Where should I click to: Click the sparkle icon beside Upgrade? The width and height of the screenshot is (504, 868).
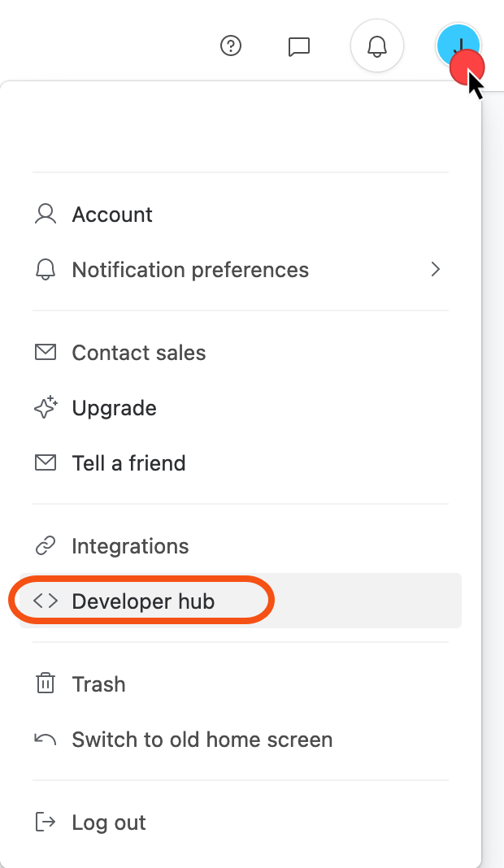point(46,407)
